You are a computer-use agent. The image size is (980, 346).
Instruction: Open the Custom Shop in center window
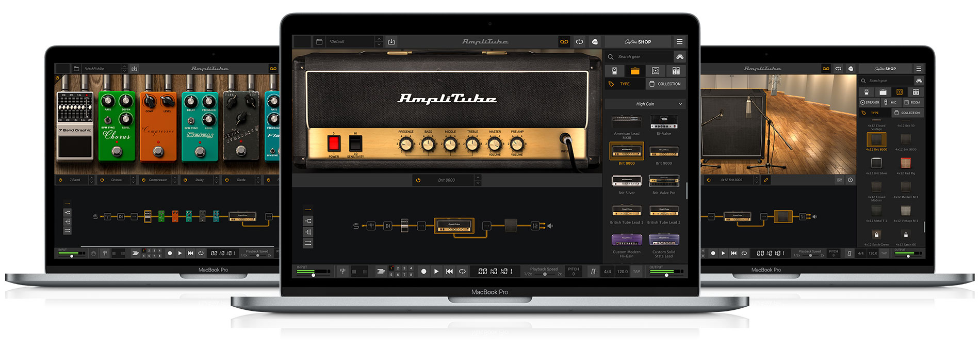[x=638, y=42]
